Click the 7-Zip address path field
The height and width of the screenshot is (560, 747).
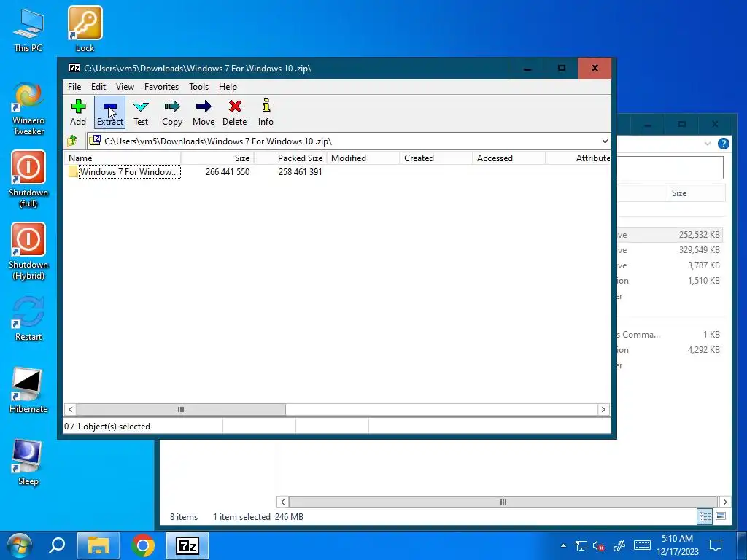tap(349, 141)
